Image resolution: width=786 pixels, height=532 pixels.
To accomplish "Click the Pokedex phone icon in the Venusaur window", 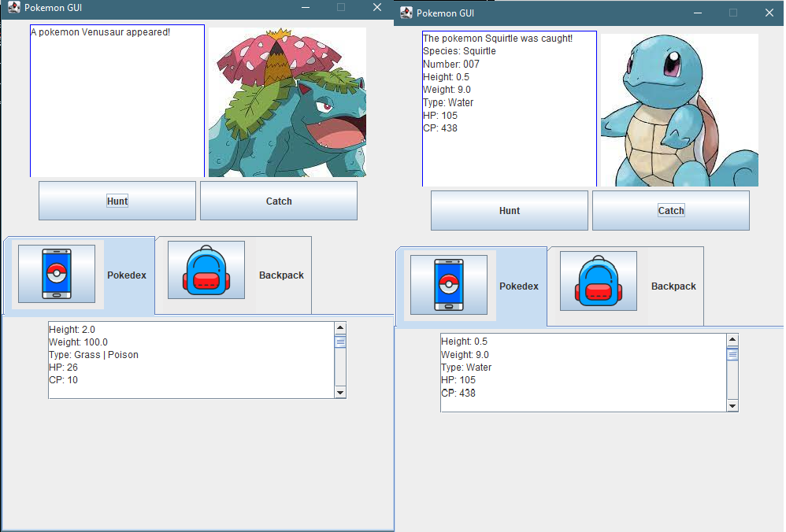I will coord(56,273).
